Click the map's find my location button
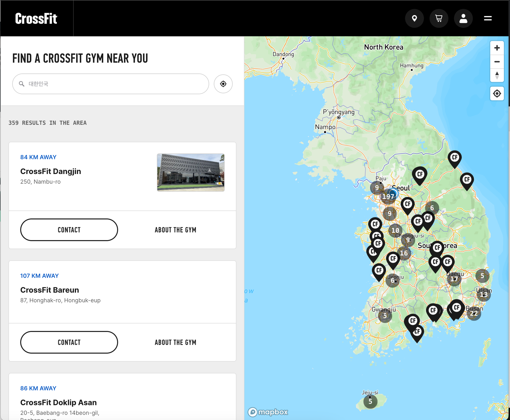This screenshot has width=510, height=420. (x=497, y=94)
